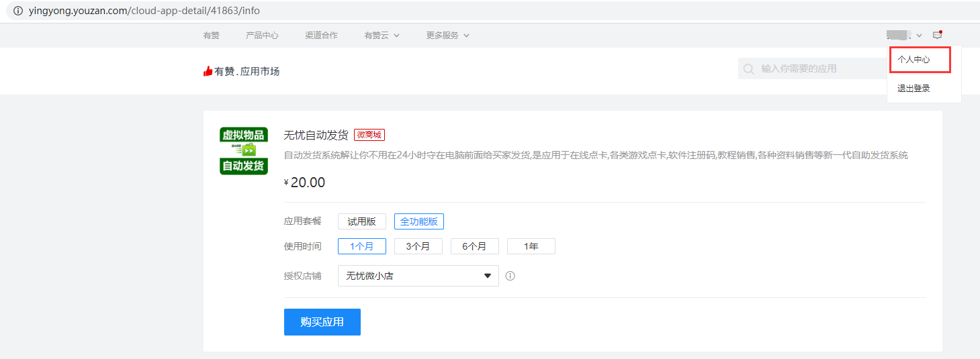The width and height of the screenshot is (980, 359).
Task: Expand the 更多服务 menu
Action: click(448, 35)
